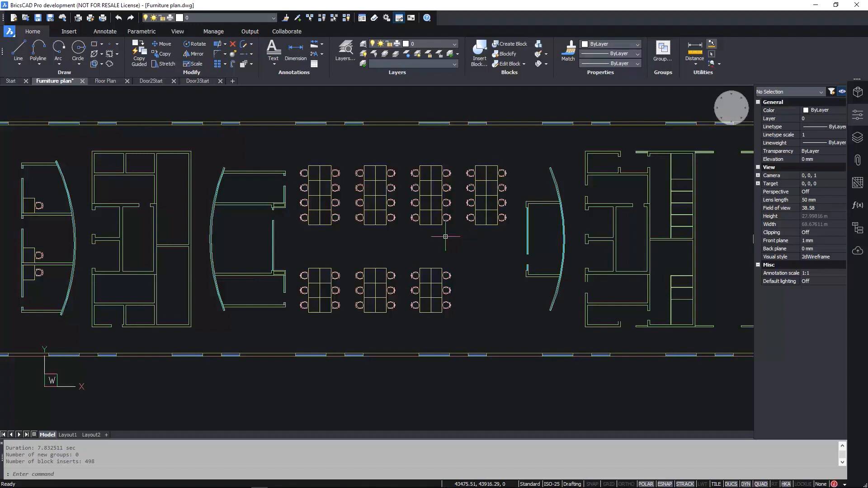Click the white color swatch in Layers ribbon panel
This screenshot has height=488, width=868.
406,44
